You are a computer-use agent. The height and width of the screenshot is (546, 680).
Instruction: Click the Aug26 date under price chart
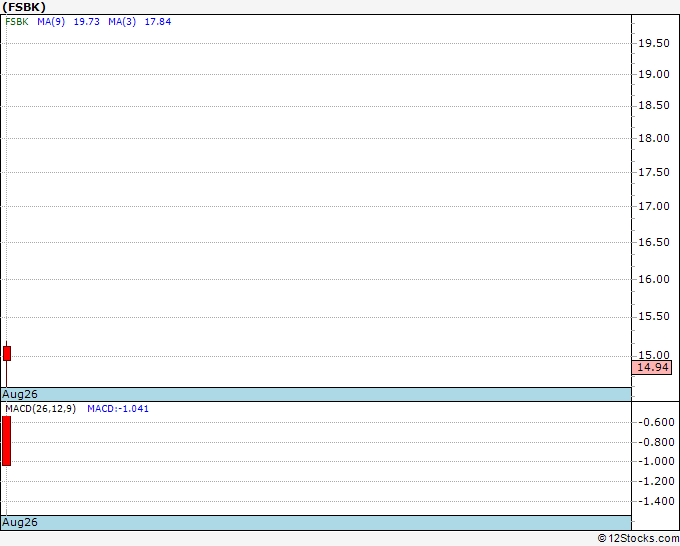pos(20,394)
